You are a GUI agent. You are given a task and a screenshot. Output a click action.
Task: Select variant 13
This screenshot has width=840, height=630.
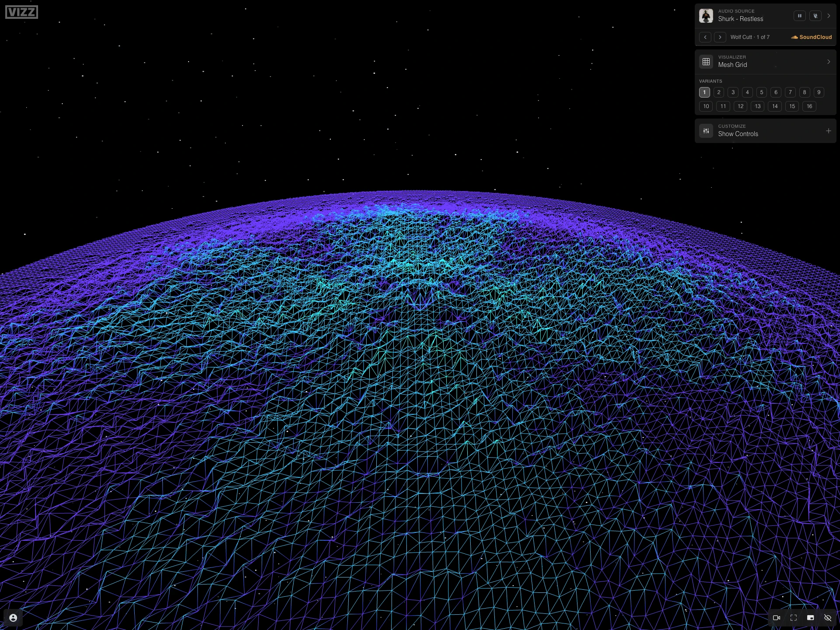tap(758, 106)
